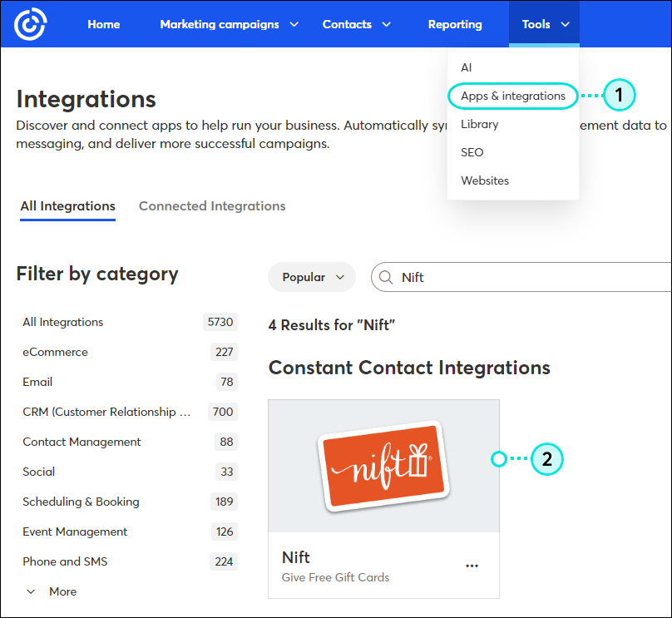The image size is (672, 618).
Task: Expand the Marketing campaigns menu
Action: coord(229,24)
